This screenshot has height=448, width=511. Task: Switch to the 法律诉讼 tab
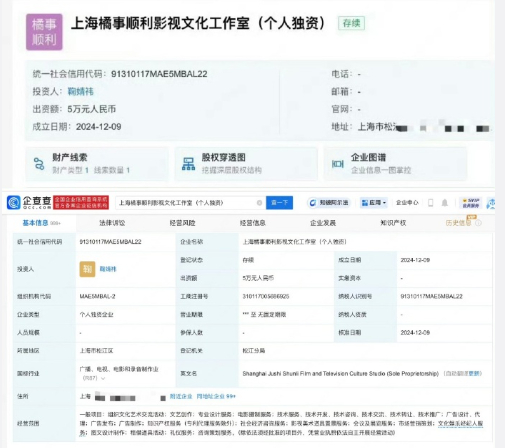112,223
